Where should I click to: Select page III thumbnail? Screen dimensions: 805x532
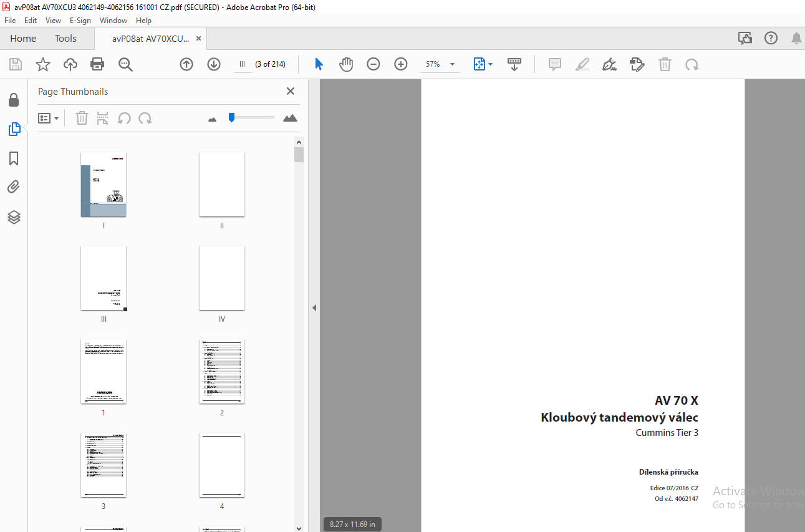104,278
